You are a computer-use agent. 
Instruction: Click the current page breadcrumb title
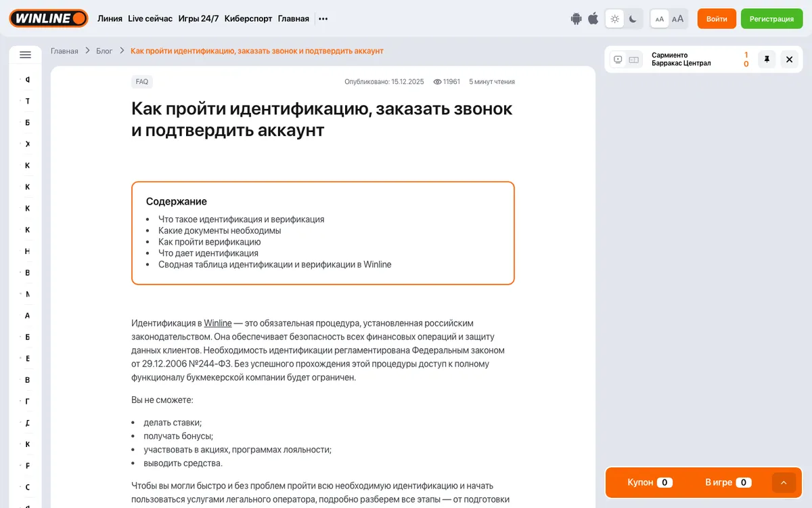tap(257, 51)
